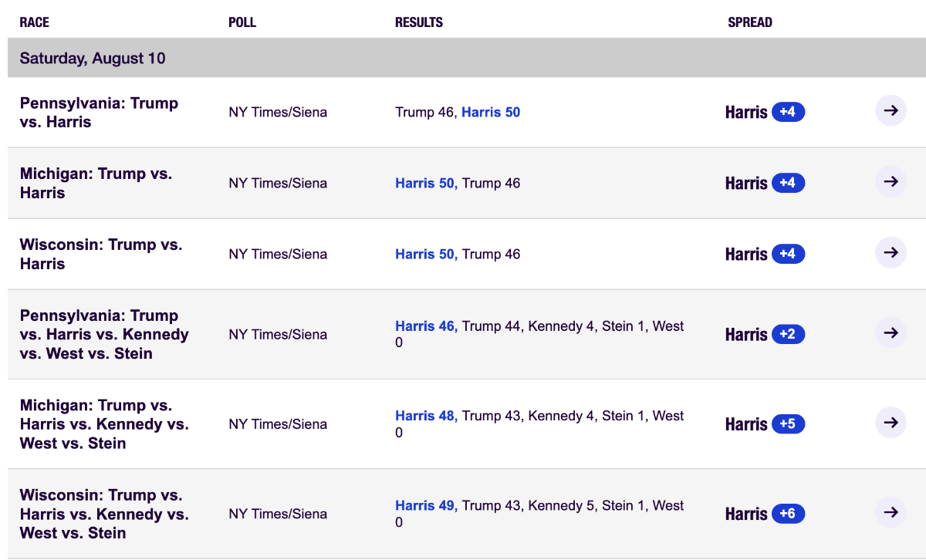Screen dimensions: 926x560
Task: Select NY Times/Siena poll in first row
Action: click(278, 113)
